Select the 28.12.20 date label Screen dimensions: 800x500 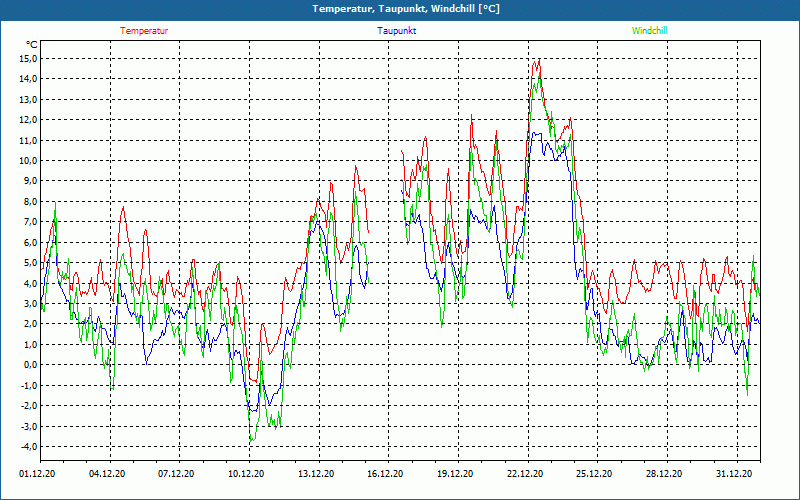664,474
